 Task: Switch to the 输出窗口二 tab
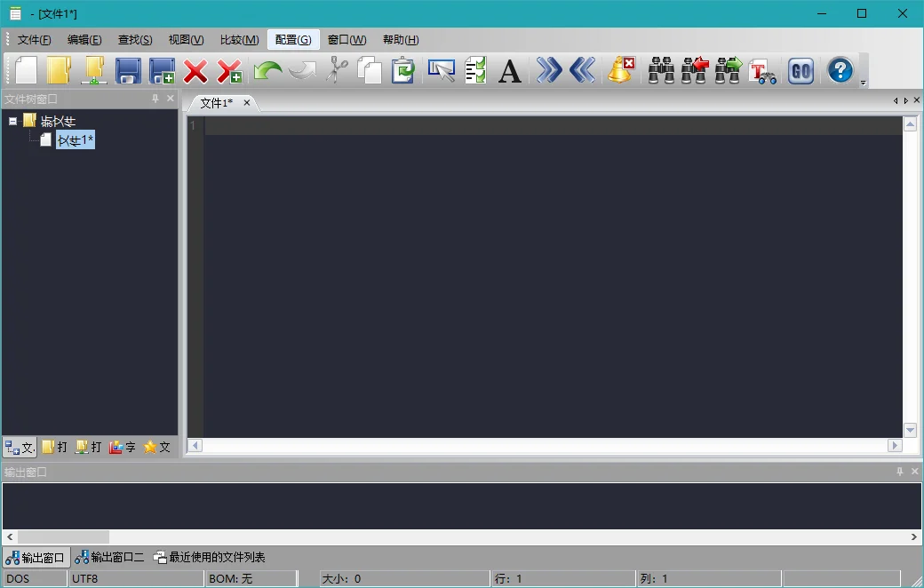coord(109,557)
